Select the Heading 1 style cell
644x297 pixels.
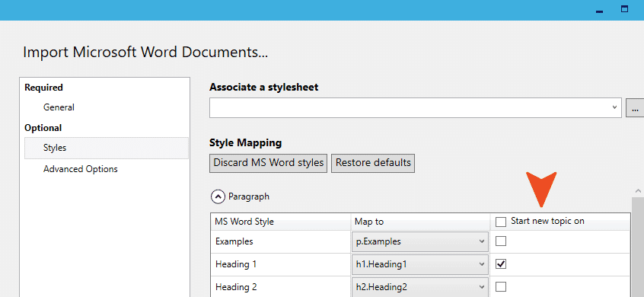coord(281,264)
